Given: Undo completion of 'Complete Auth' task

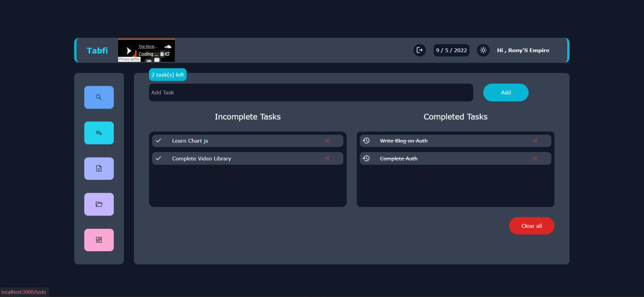Looking at the screenshot, I should point(366,158).
